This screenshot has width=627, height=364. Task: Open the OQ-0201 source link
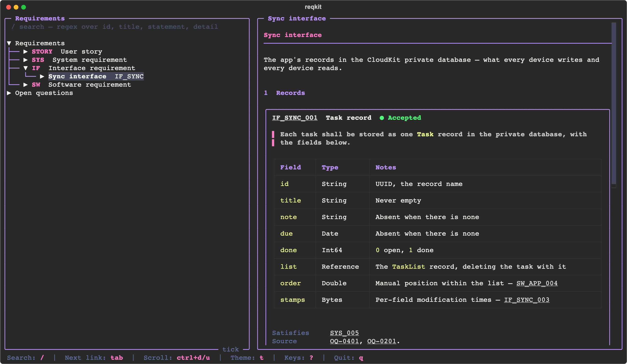tap(382, 341)
